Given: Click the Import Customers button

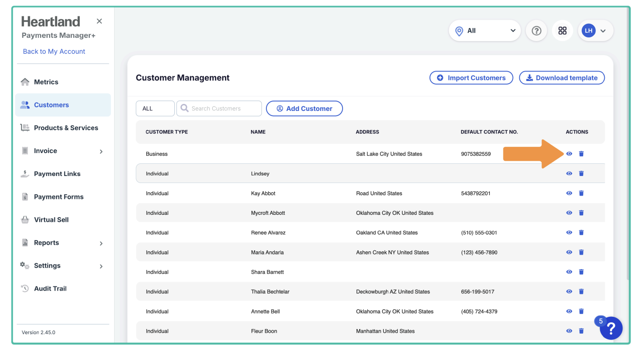Looking at the screenshot, I should pyautogui.click(x=471, y=78).
